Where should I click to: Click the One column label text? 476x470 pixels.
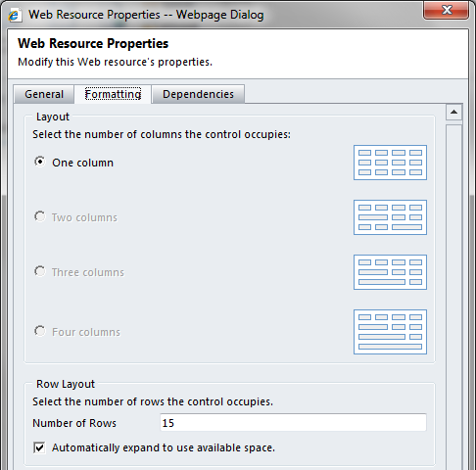pos(82,163)
